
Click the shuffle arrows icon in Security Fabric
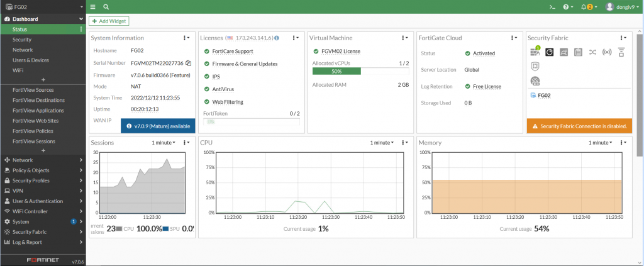tap(592, 52)
